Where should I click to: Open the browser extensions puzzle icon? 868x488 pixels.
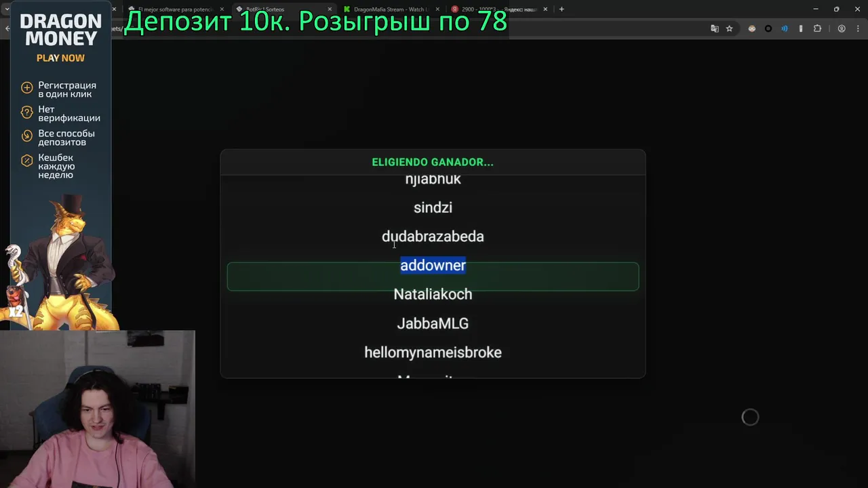click(817, 28)
